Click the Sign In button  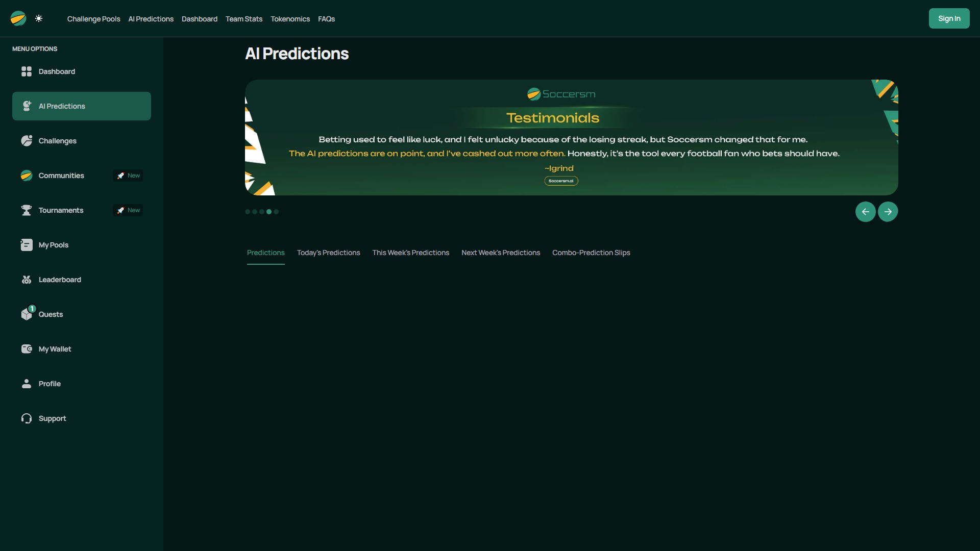coord(949,18)
